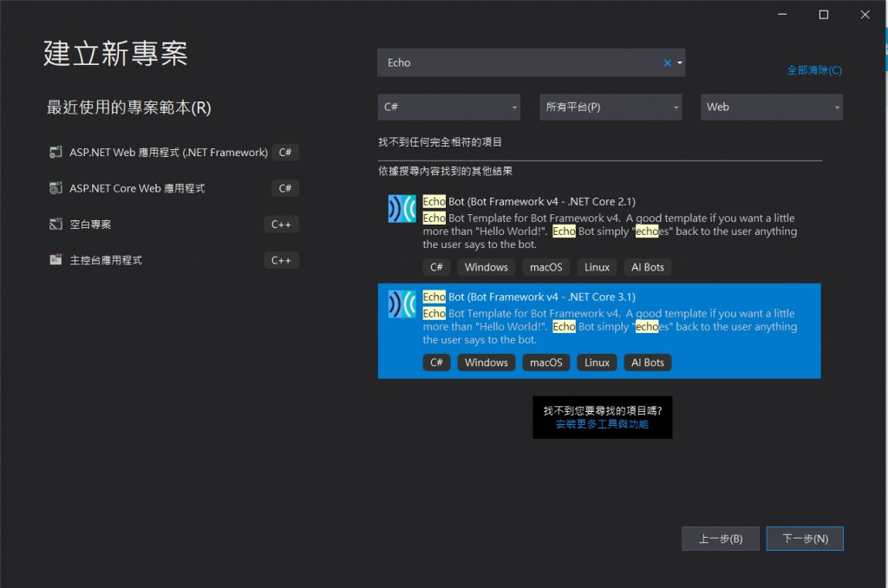This screenshot has height=588, width=888.
Task: Click the C++ tag beside 空白專案
Action: (x=281, y=225)
